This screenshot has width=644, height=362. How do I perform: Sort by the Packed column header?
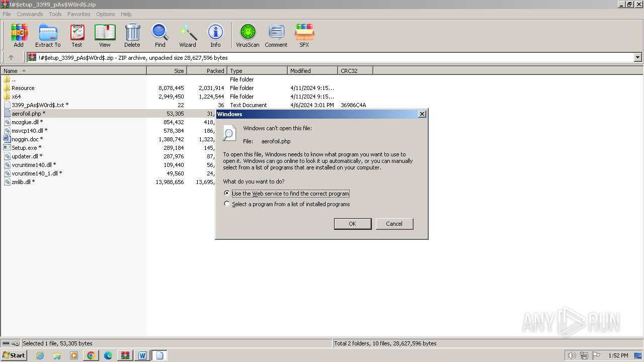207,71
